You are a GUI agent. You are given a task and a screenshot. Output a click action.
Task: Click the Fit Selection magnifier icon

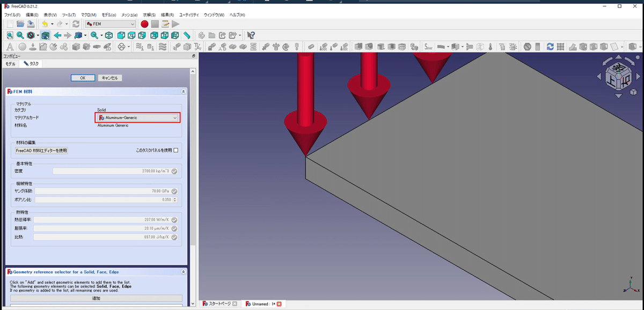[x=20, y=35]
